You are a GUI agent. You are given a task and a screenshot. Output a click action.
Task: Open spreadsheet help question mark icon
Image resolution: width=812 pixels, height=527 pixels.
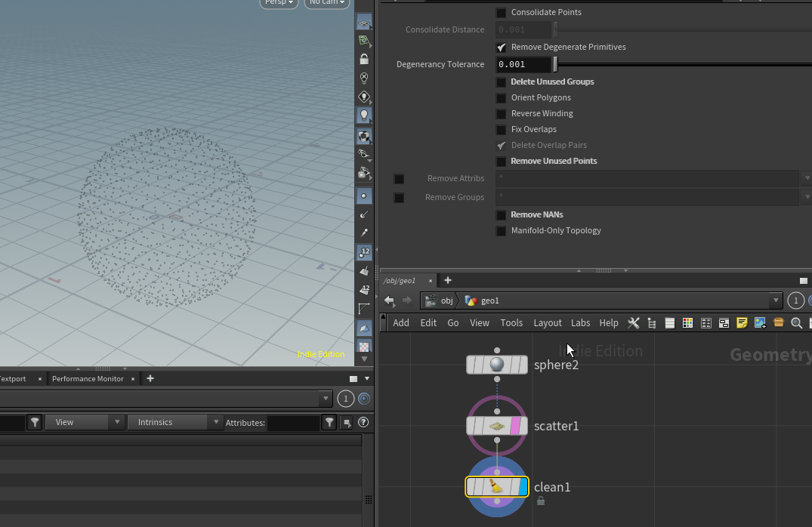coord(363,422)
